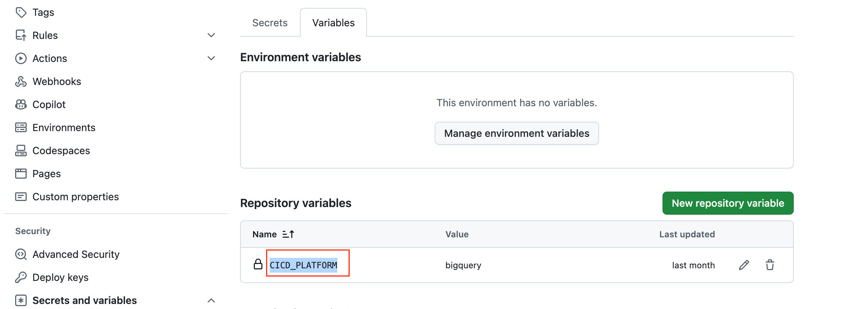Viewport: 868px width, 309px height.
Task: Click the Copilot icon in sidebar
Action: point(21,104)
